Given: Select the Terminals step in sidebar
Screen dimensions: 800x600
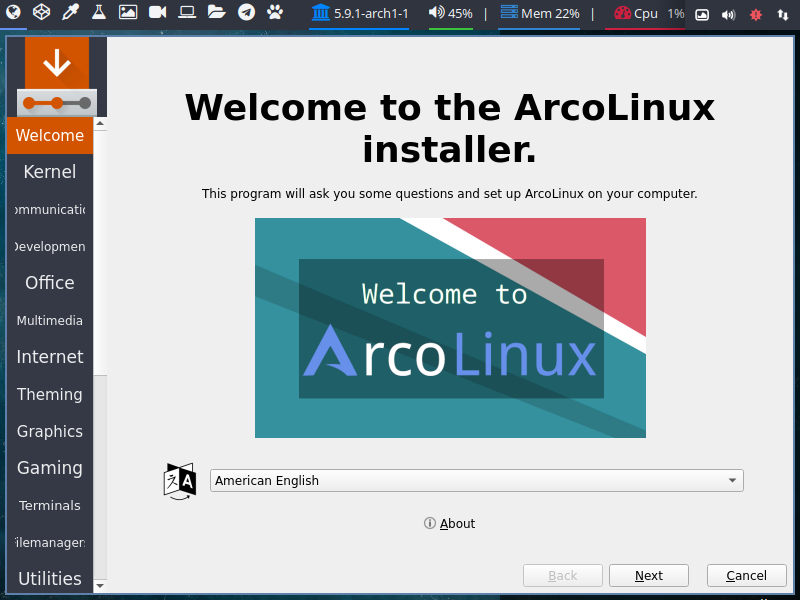Looking at the screenshot, I should pyautogui.click(x=50, y=505).
